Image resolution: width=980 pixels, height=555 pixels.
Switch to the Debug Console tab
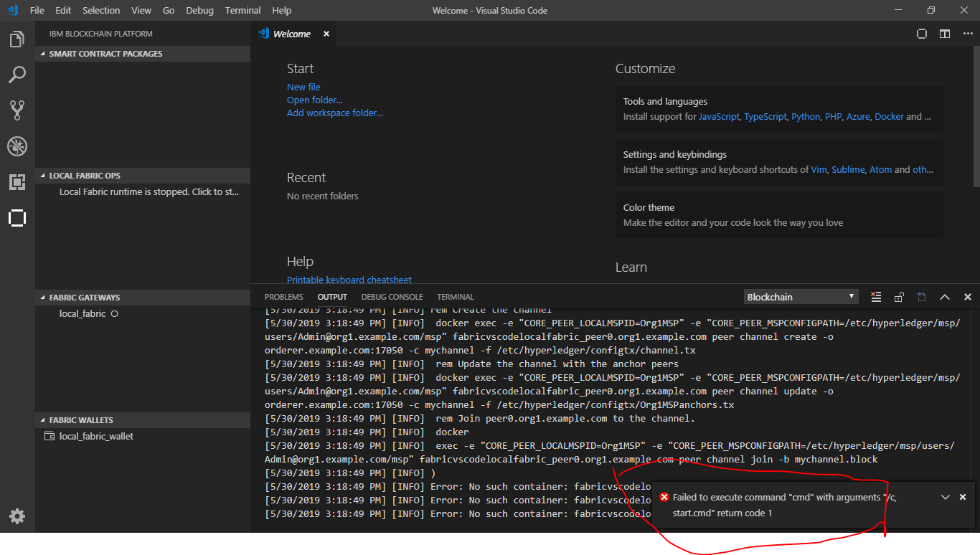click(392, 296)
